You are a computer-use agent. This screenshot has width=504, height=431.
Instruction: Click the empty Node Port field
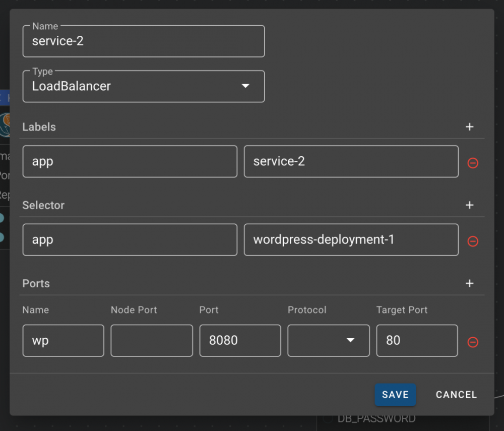[151, 341]
